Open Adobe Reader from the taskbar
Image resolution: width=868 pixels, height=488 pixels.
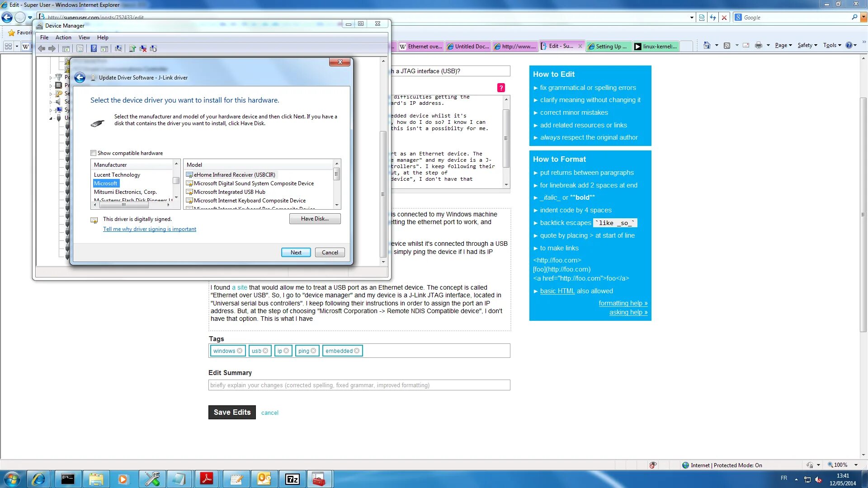click(x=207, y=479)
